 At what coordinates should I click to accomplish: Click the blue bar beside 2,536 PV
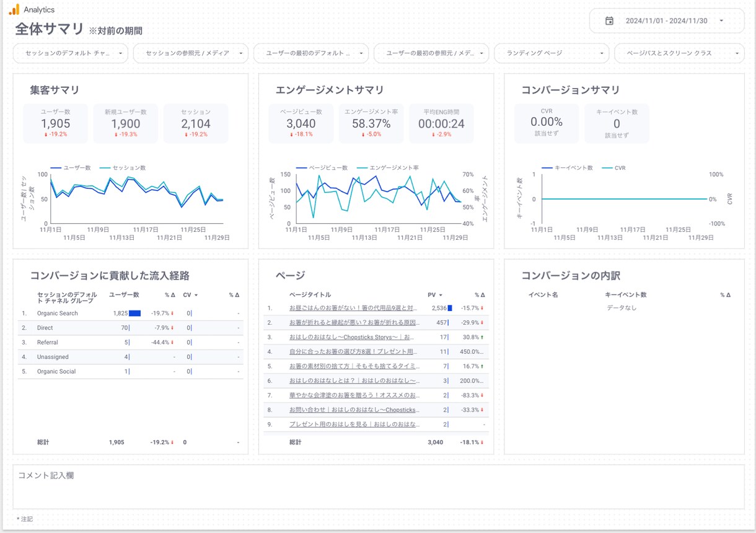tap(450, 308)
